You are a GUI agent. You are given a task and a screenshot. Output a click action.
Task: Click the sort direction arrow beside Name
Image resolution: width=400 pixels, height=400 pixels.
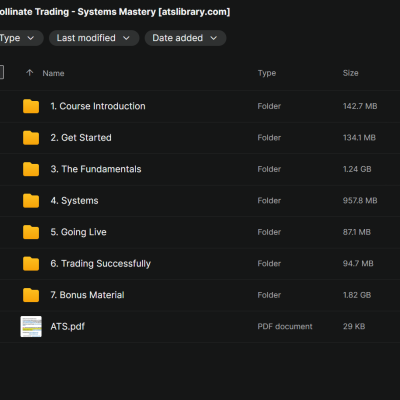30,73
